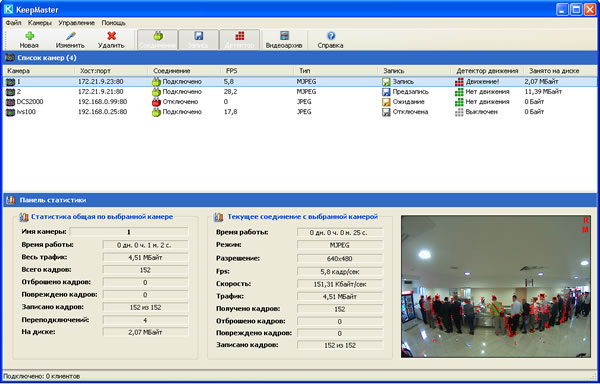Sort by the FPS column header
Viewport: 600px width, 384px height.
click(257, 71)
